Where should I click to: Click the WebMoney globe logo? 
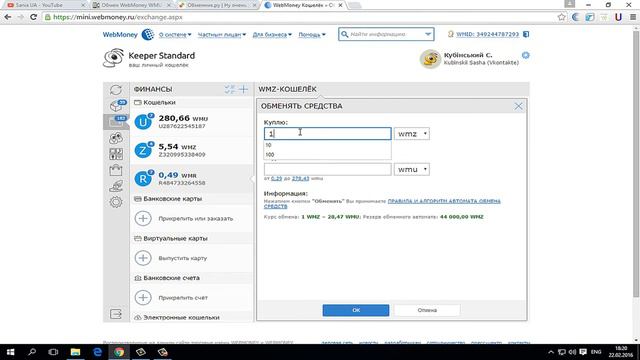[148, 35]
